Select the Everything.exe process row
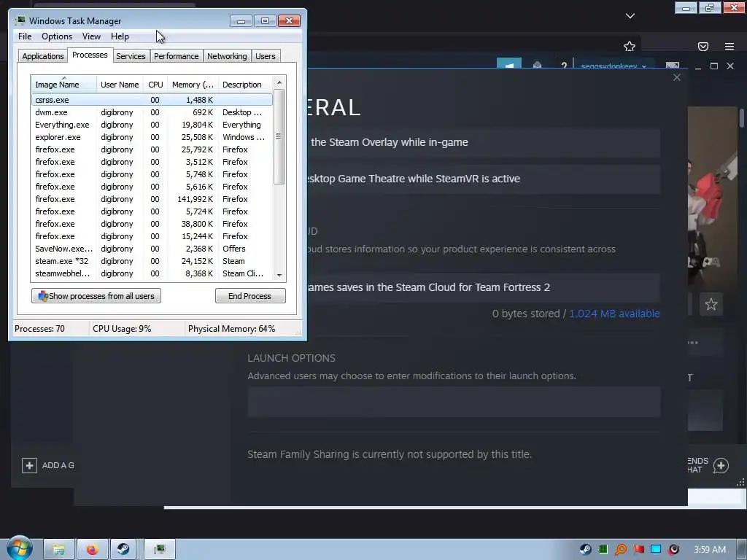The image size is (747, 560). [152, 125]
